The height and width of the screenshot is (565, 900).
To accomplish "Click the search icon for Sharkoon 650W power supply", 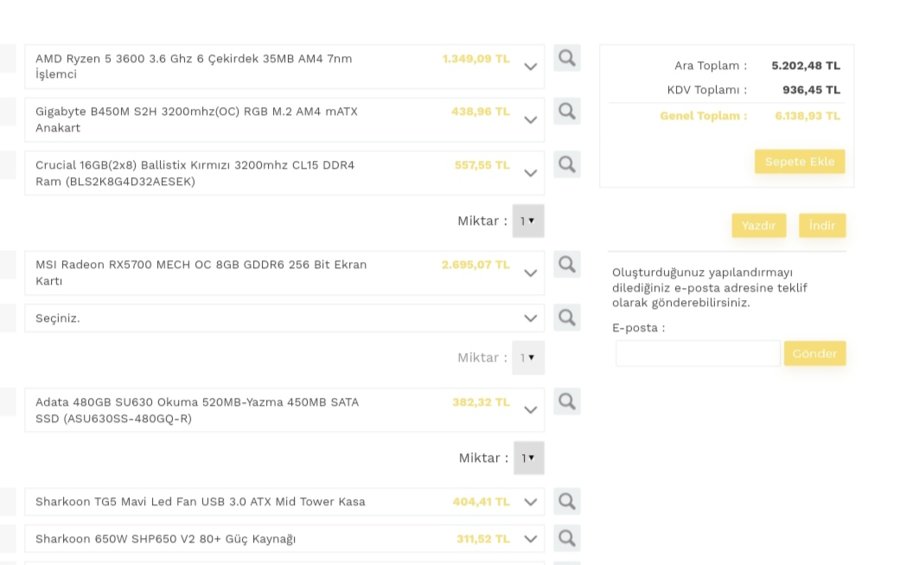I will 567,538.
